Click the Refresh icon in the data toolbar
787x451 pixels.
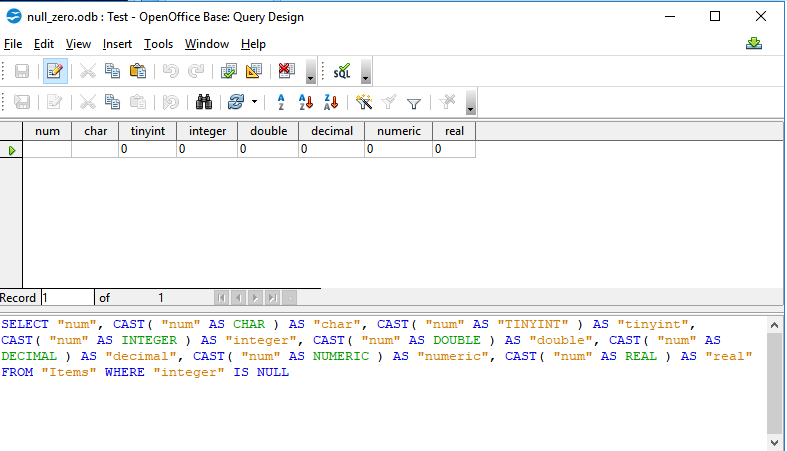click(x=236, y=102)
